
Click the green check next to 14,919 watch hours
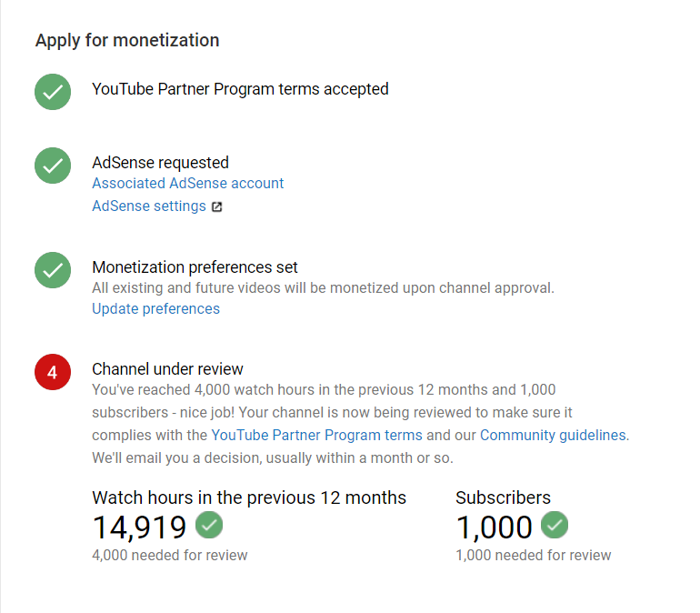point(209,526)
